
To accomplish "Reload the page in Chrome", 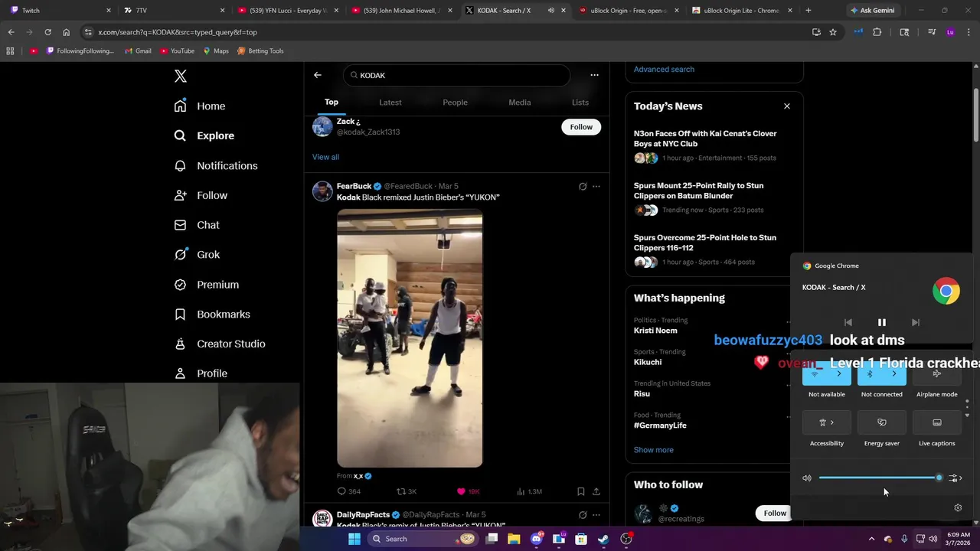I will point(47,32).
